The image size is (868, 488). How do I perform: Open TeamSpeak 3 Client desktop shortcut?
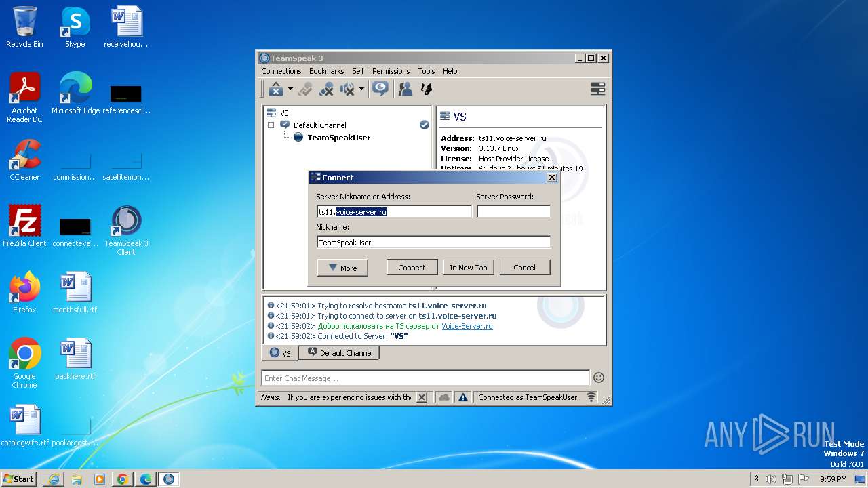click(x=126, y=231)
